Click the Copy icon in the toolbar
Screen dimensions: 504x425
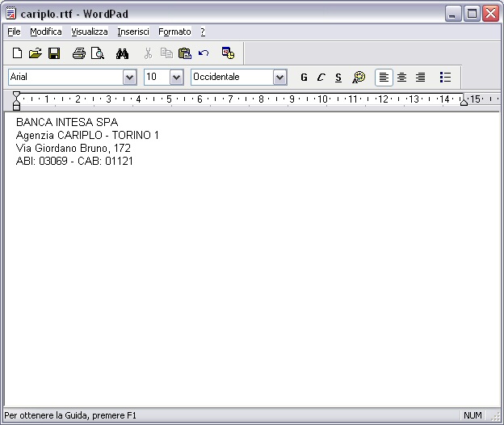point(166,53)
